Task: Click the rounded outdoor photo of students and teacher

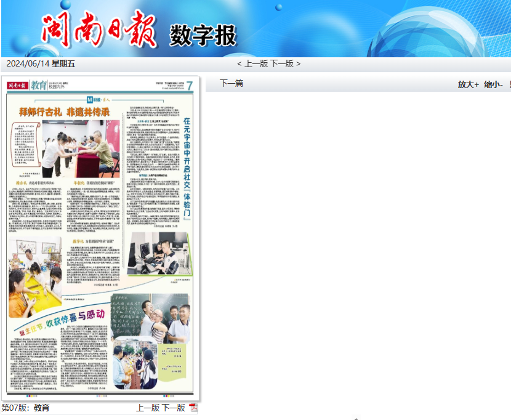Action: (135, 363)
